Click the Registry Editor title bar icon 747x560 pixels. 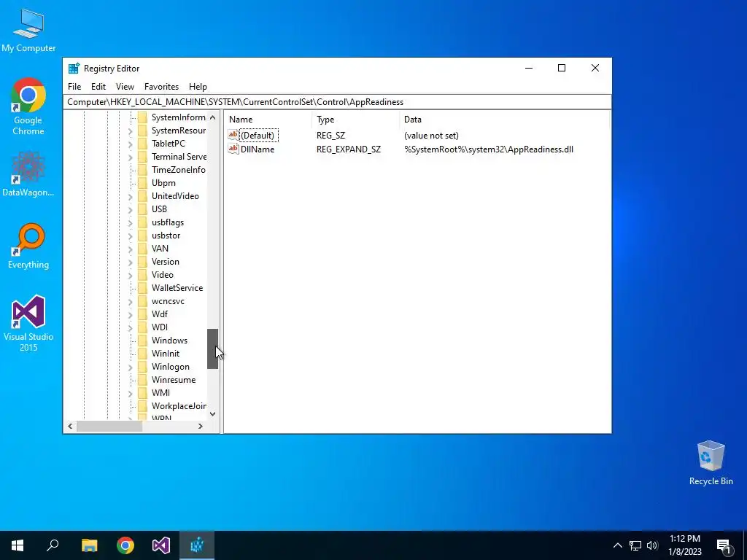(x=74, y=68)
